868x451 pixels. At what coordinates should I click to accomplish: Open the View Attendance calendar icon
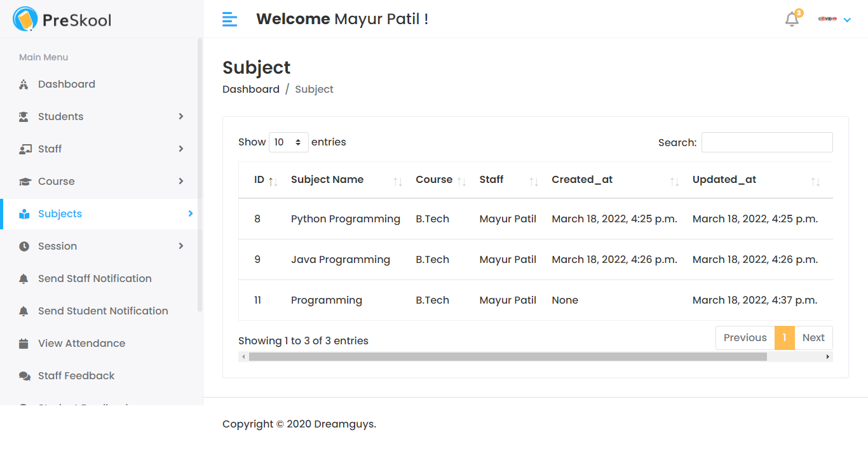tap(23, 343)
